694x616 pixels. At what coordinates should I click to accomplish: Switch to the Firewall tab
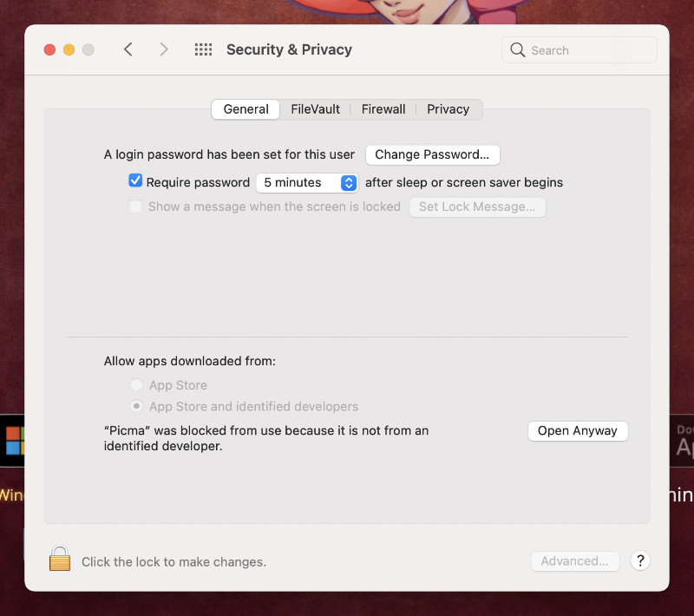click(383, 109)
